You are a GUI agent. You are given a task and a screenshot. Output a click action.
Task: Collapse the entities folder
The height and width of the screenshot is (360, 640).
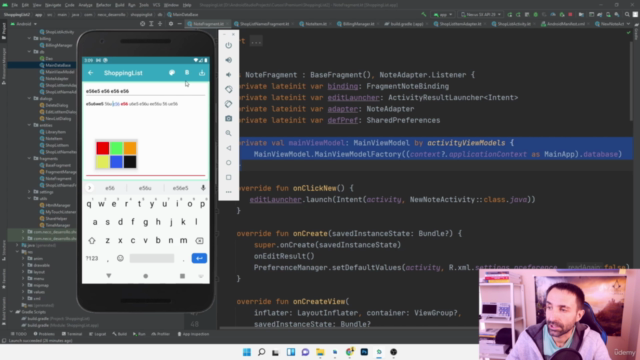(x=29, y=125)
